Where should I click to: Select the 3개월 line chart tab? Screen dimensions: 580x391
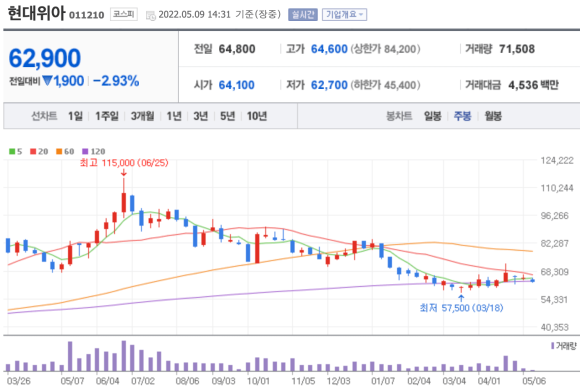[x=142, y=116]
